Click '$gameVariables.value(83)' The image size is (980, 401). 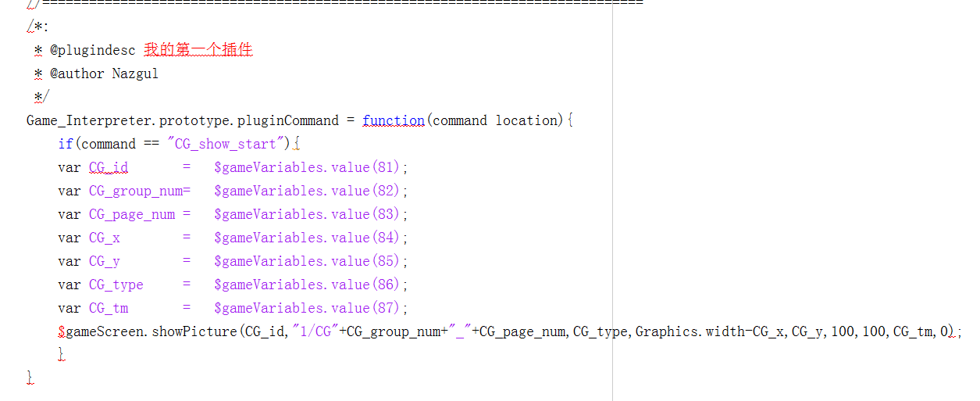308,214
